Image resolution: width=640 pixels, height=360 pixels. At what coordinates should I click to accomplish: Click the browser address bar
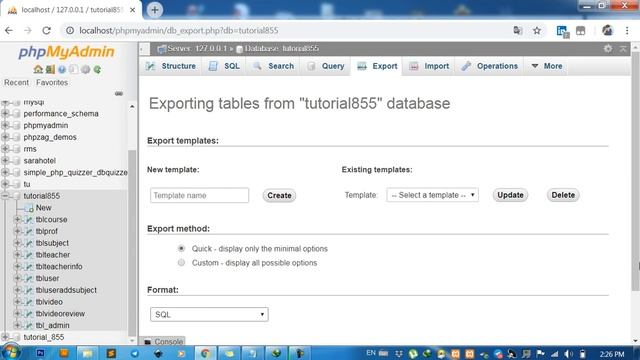click(x=286, y=31)
